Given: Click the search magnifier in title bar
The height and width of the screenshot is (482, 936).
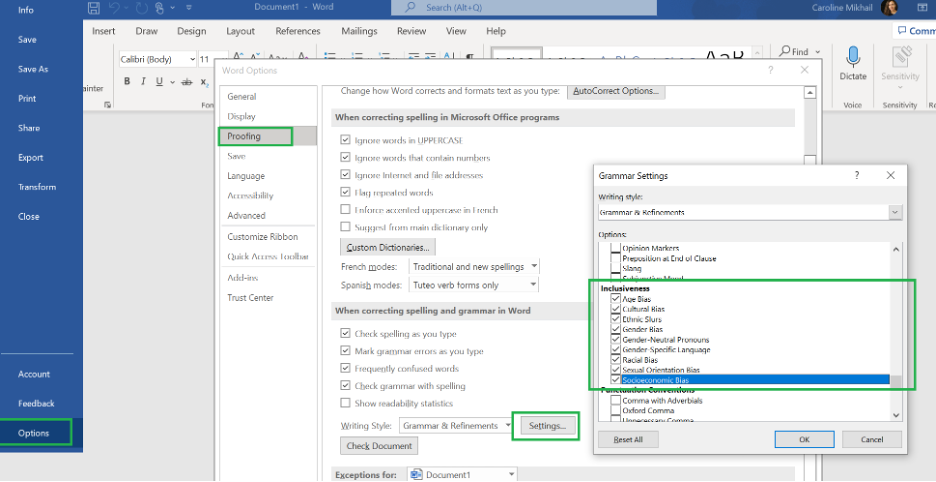Looking at the screenshot, I should (410, 8).
